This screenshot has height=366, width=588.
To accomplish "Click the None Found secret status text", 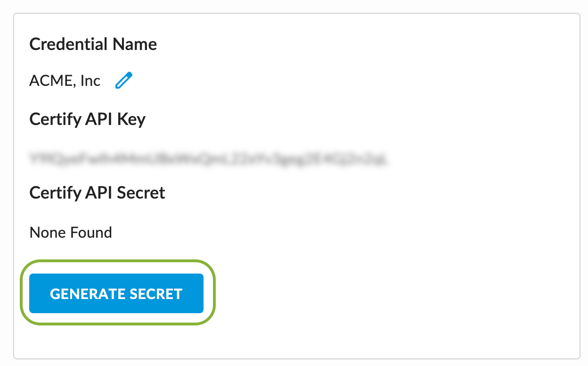I will (71, 233).
